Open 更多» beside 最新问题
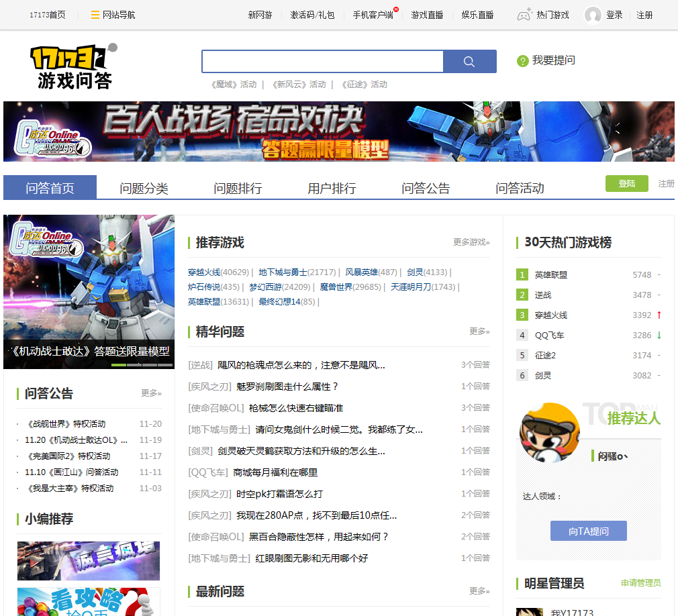The image size is (678, 616). point(479,591)
